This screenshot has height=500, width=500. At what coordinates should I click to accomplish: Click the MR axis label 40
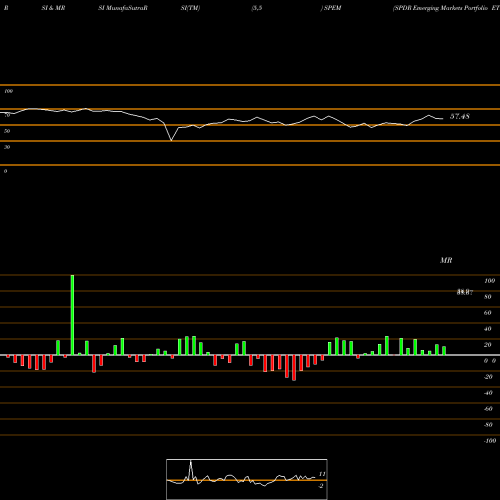pyautogui.click(x=488, y=329)
